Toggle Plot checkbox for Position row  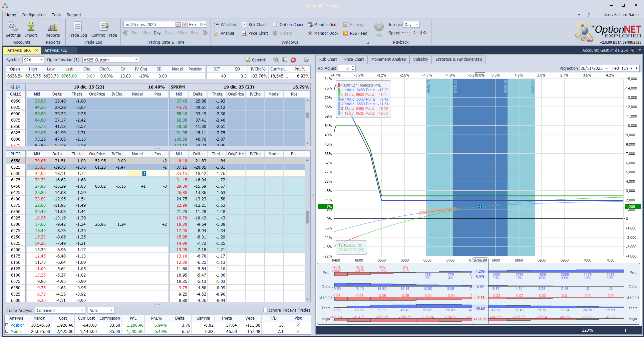pyautogui.click(x=298, y=325)
